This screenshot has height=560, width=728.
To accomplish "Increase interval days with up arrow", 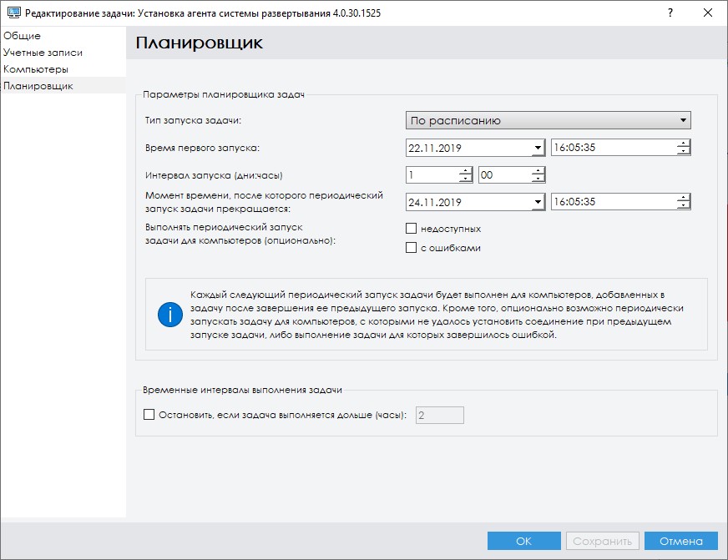I will [x=465, y=171].
